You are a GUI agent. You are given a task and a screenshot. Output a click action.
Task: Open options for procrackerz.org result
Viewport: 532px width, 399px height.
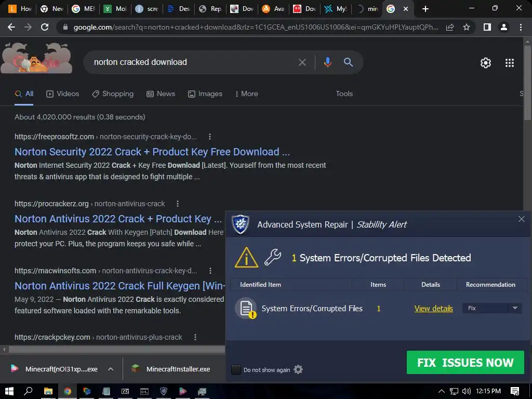pyautogui.click(x=178, y=204)
